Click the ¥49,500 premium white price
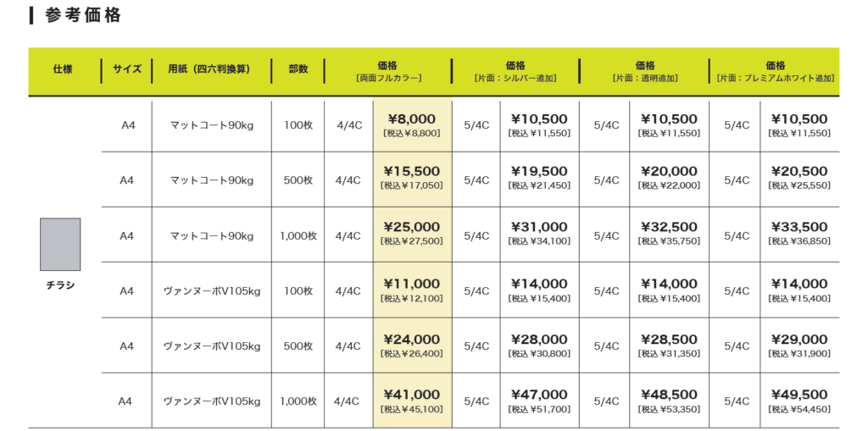This screenshot has width=868, height=431. (799, 400)
